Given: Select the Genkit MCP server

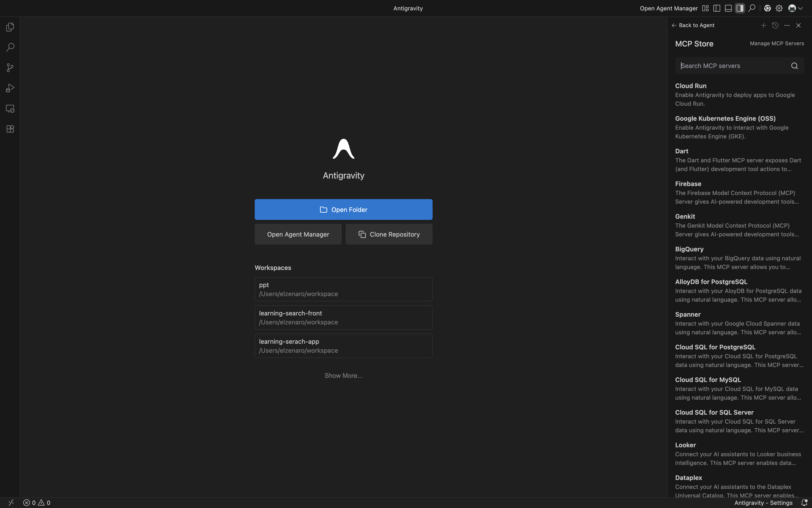Looking at the screenshot, I should pos(739,225).
